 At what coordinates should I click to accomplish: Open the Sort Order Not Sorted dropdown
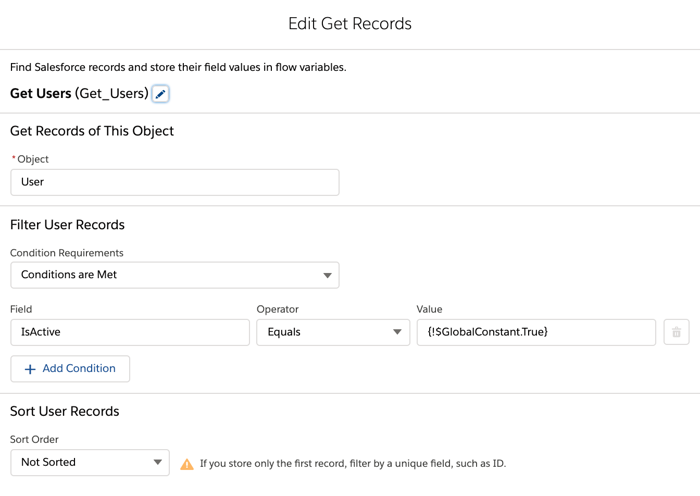[x=90, y=463]
